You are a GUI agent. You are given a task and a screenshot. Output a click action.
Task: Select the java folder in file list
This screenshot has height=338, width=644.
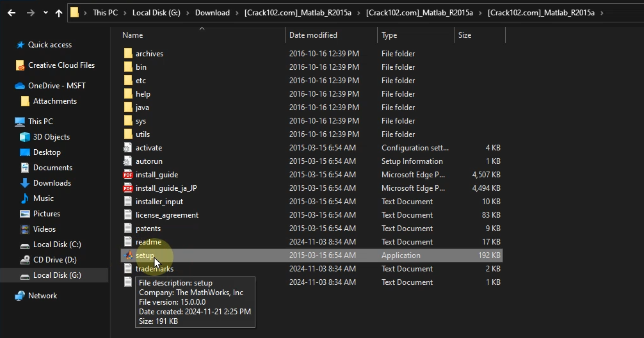coord(142,108)
